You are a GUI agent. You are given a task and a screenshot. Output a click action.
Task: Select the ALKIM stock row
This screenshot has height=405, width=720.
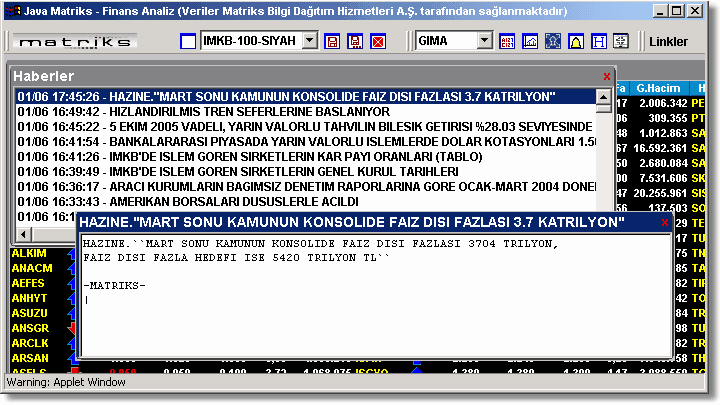pyautogui.click(x=29, y=253)
